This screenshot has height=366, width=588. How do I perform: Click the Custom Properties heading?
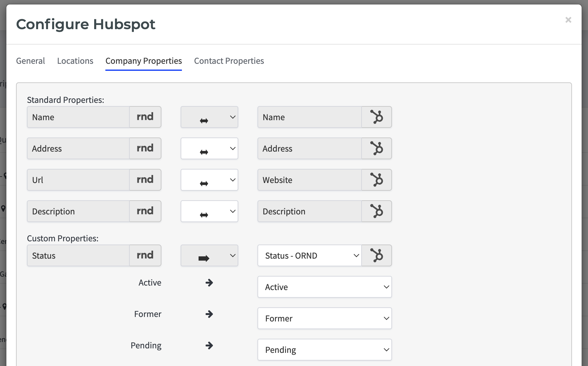(63, 238)
